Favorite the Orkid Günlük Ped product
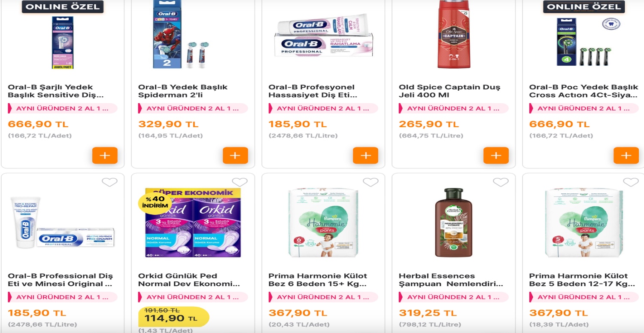This screenshot has height=333, width=644. point(240,183)
